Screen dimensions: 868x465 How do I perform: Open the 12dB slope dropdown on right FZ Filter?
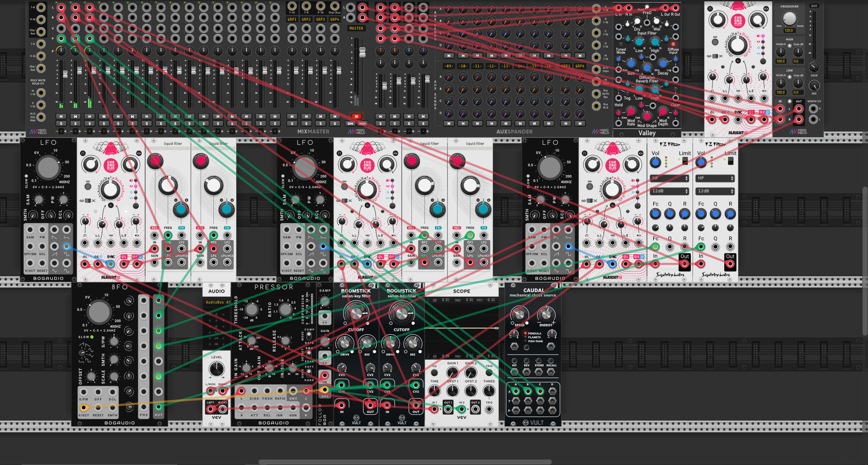(715, 191)
